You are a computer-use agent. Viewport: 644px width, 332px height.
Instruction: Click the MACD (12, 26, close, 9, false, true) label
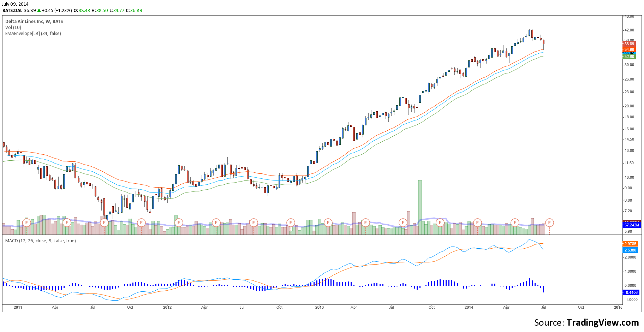coord(41,241)
